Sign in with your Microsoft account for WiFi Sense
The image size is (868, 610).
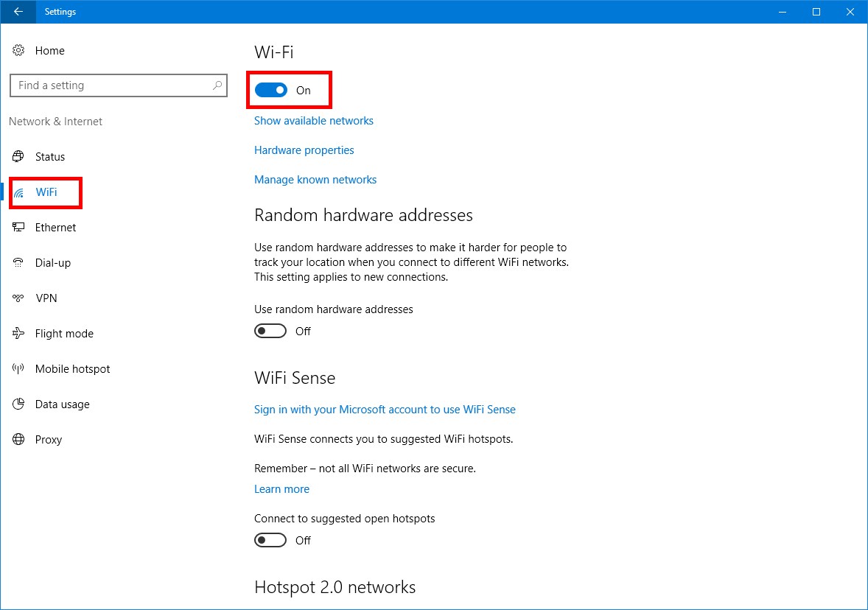pyautogui.click(x=385, y=409)
